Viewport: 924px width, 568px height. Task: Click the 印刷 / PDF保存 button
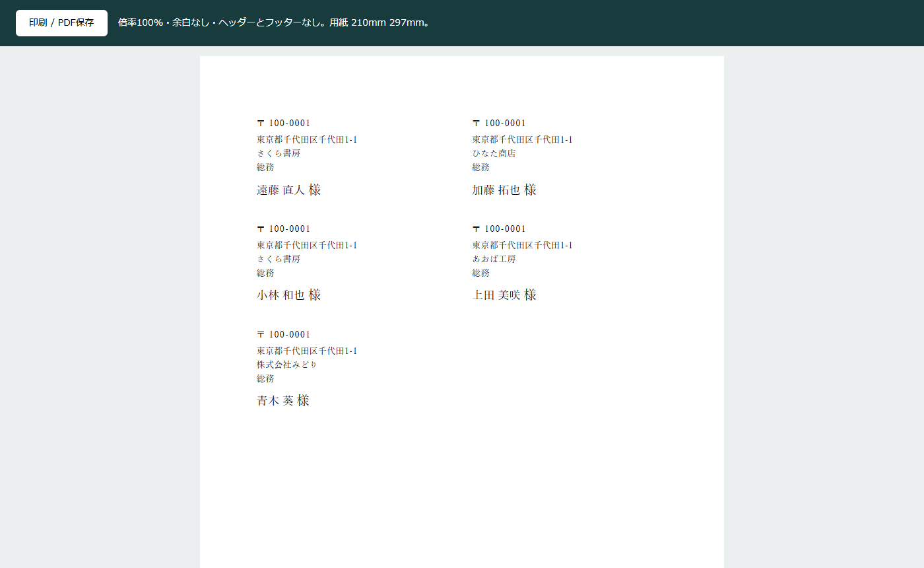(x=61, y=23)
